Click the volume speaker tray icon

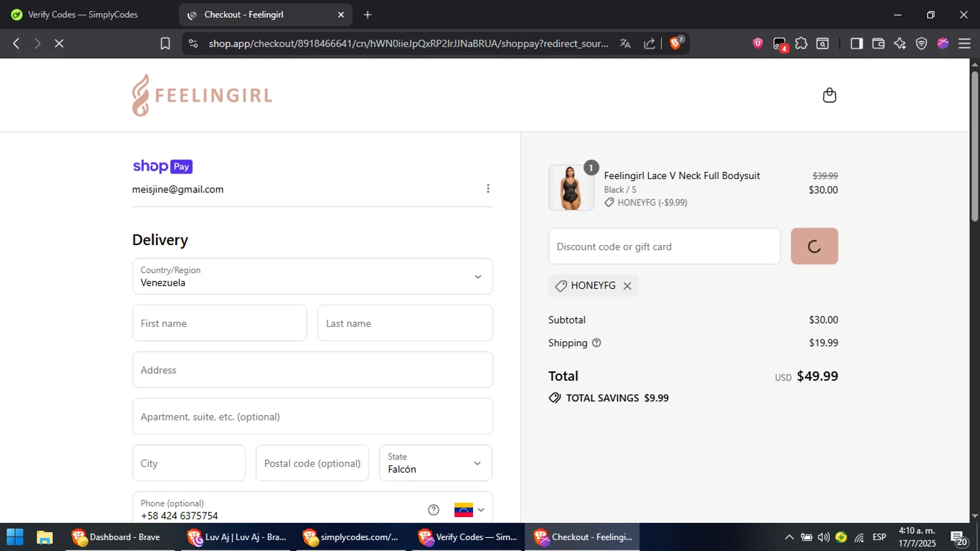click(x=824, y=537)
